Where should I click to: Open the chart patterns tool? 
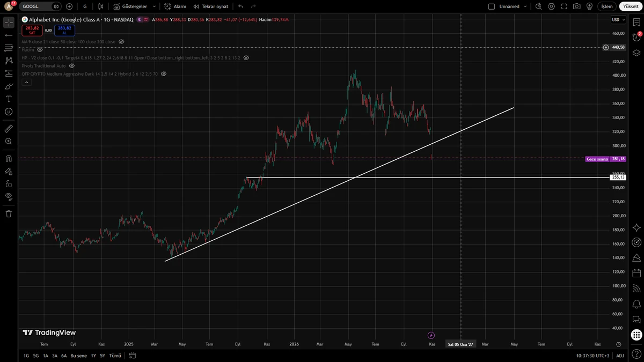click(x=9, y=61)
